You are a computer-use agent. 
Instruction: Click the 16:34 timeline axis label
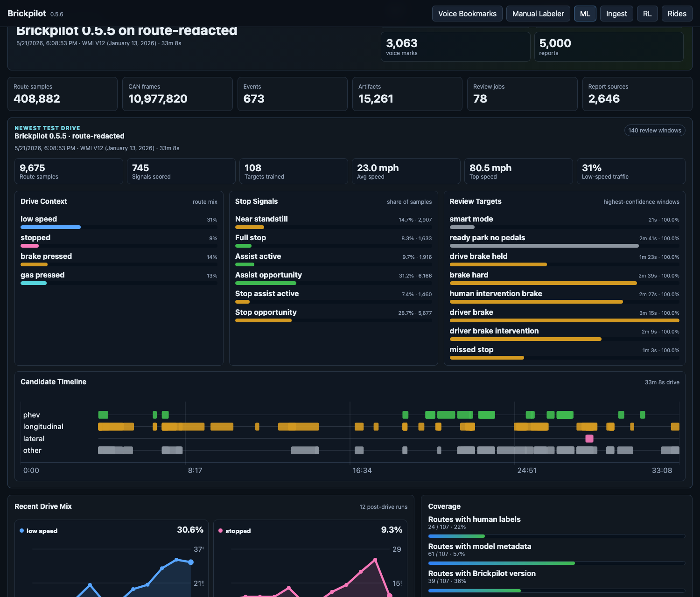(362, 470)
